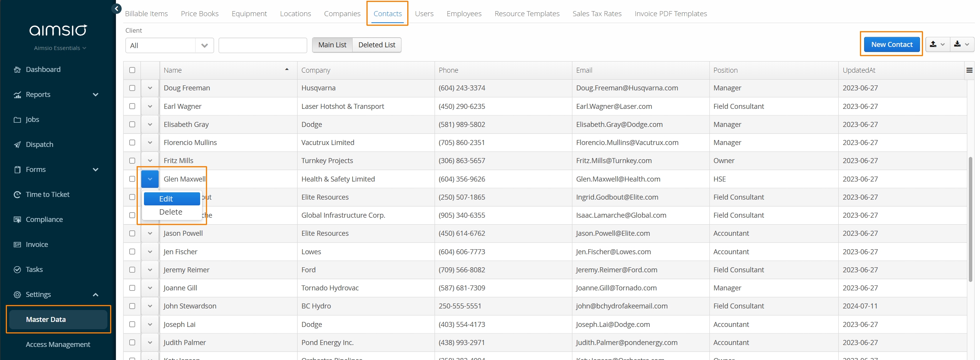Open Reports from the sidebar
Viewport: 980px width, 360px height.
pyautogui.click(x=38, y=95)
